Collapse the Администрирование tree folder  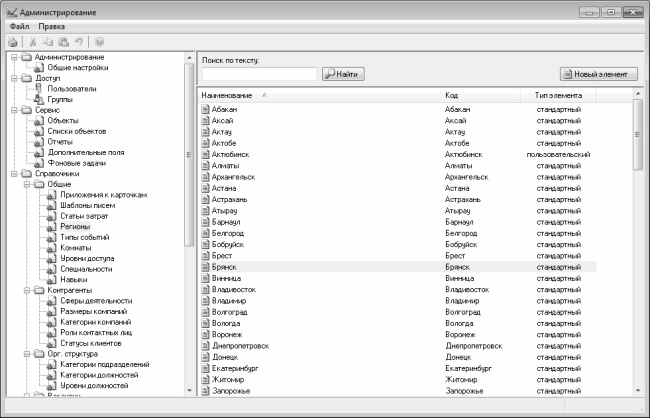12,57
